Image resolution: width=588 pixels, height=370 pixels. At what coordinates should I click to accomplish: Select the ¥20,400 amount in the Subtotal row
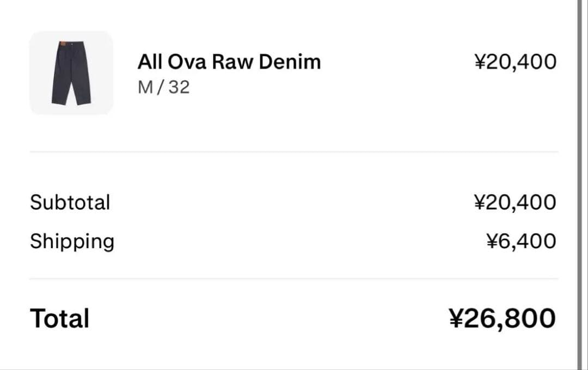515,202
